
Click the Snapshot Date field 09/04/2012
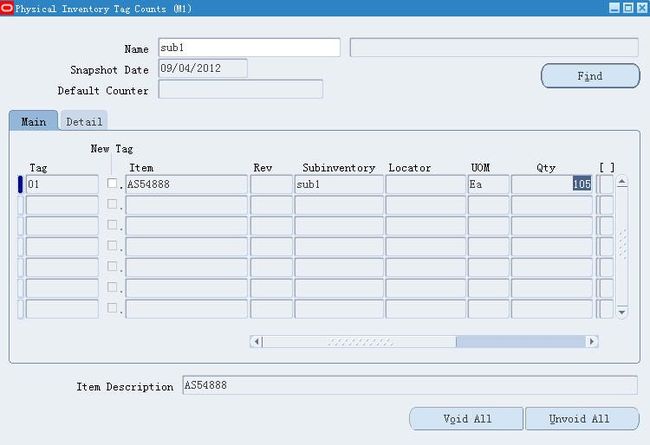click(203, 68)
